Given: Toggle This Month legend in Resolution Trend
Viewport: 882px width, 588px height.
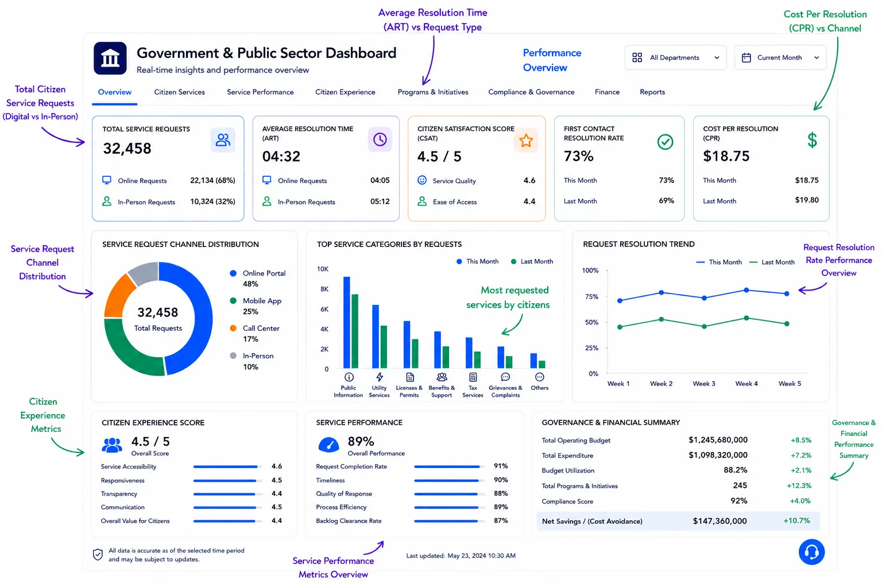Looking at the screenshot, I should pyautogui.click(x=719, y=262).
